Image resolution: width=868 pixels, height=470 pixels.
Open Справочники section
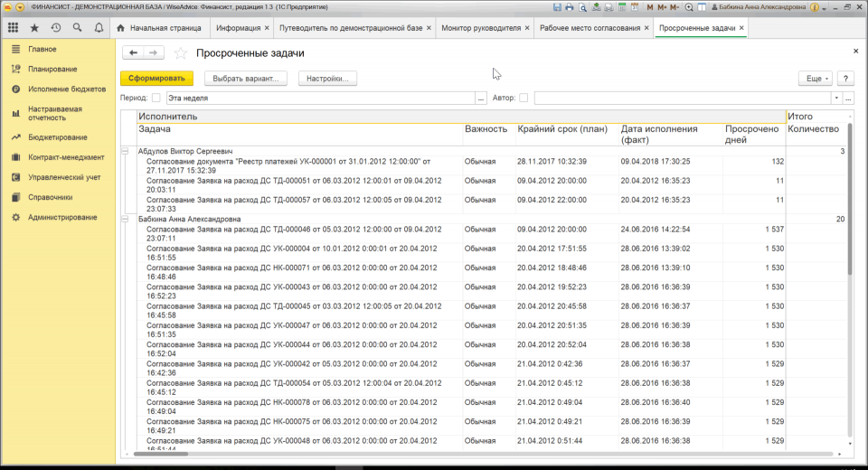pyautogui.click(x=51, y=197)
